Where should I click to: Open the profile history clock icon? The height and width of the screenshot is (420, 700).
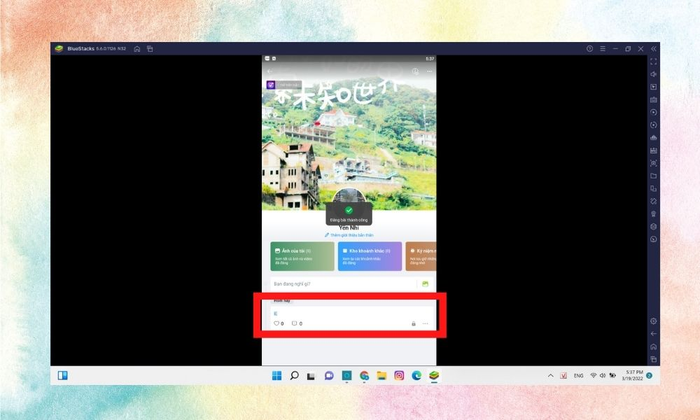(415, 71)
